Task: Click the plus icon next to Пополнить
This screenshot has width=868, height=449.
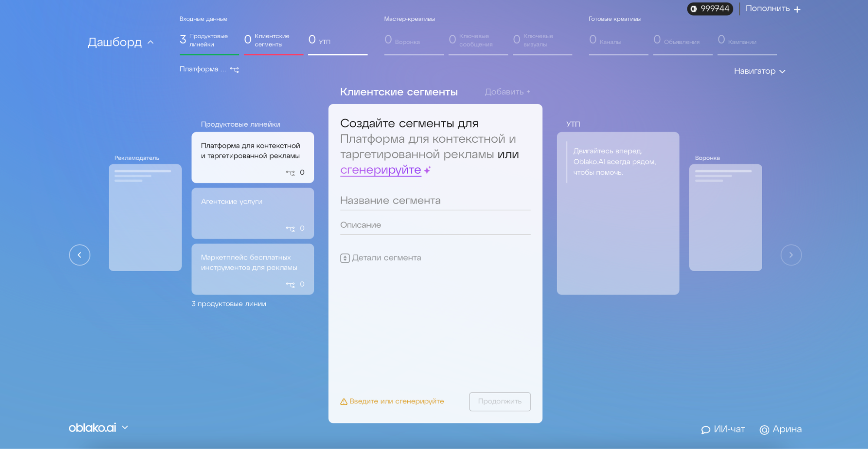Action: coord(797,9)
